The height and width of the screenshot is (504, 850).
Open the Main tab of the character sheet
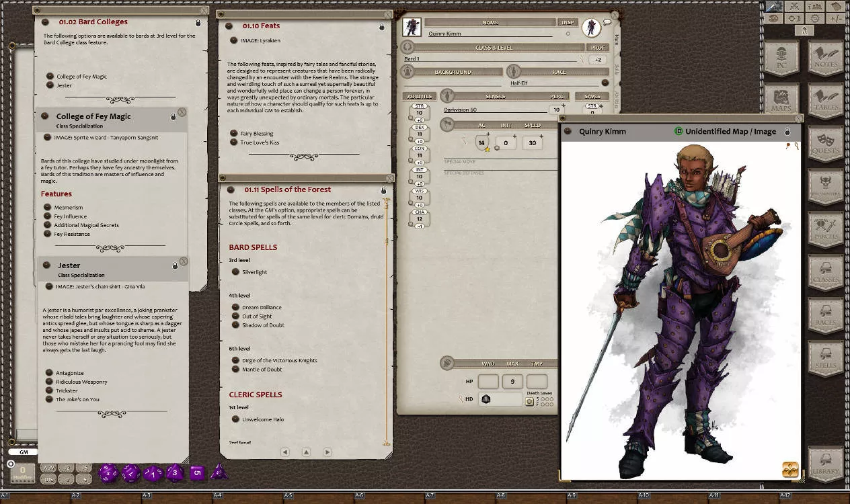tap(617, 40)
